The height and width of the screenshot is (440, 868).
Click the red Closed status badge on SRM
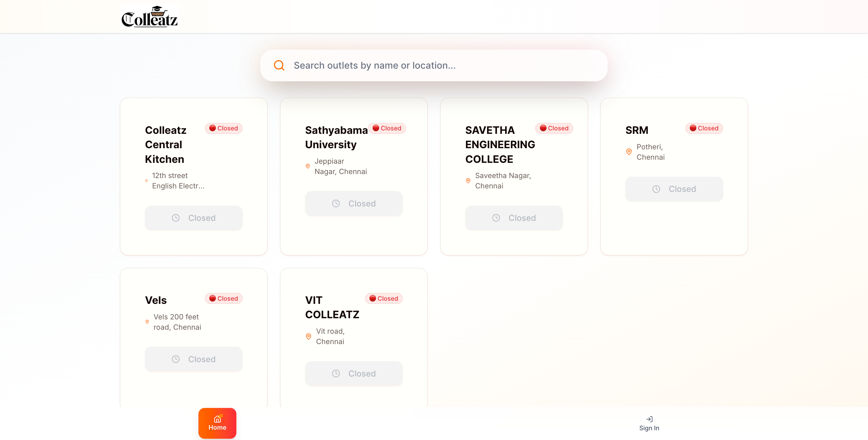pyautogui.click(x=704, y=128)
